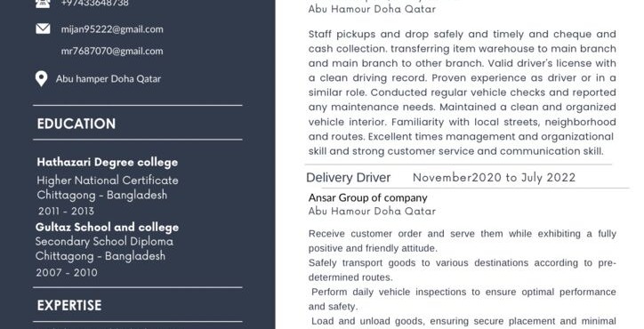The image size is (644, 329).
Task: Select the Abu hamper Doha Qatar address
Action: [109, 79]
